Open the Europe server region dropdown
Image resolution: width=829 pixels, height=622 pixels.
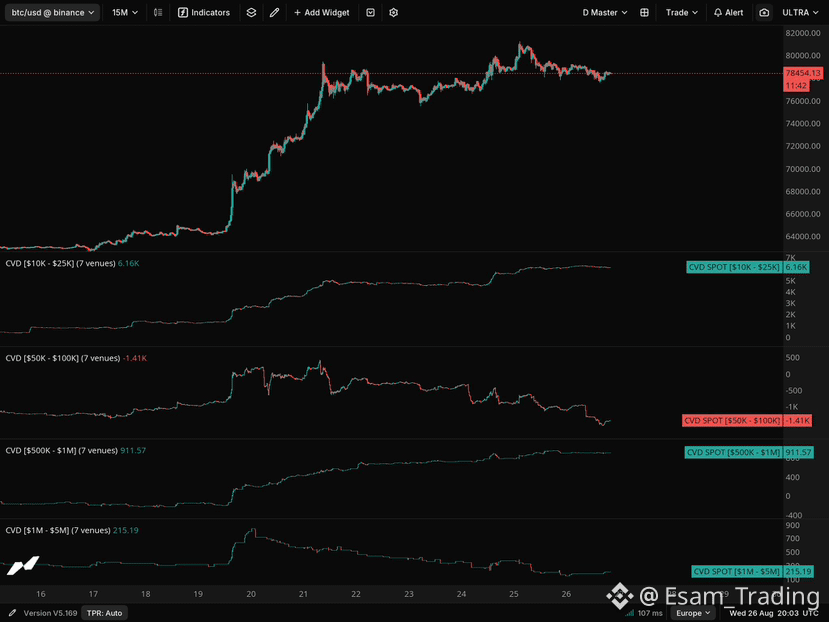pos(693,613)
